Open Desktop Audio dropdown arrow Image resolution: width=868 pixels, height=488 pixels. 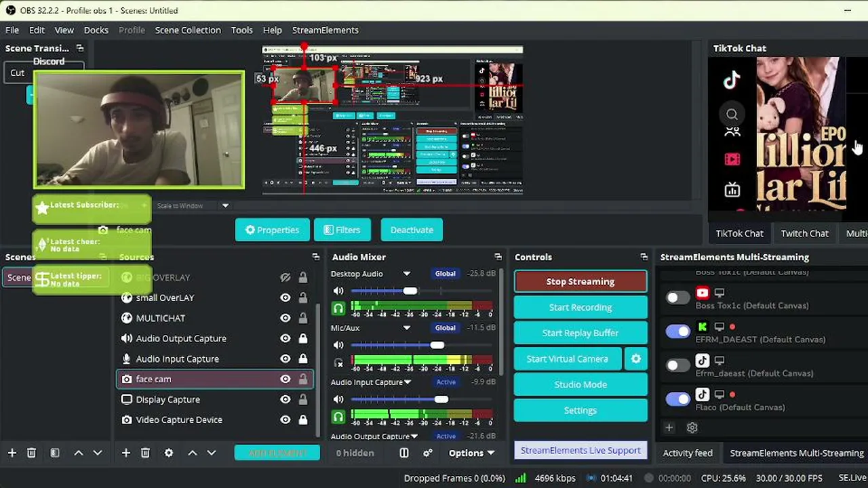click(406, 274)
